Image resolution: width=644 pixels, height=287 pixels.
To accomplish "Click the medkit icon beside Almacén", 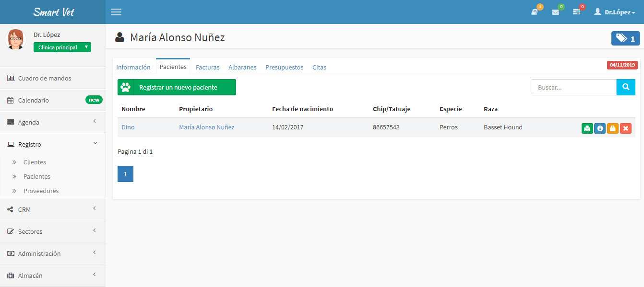I will (x=11, y=276).
